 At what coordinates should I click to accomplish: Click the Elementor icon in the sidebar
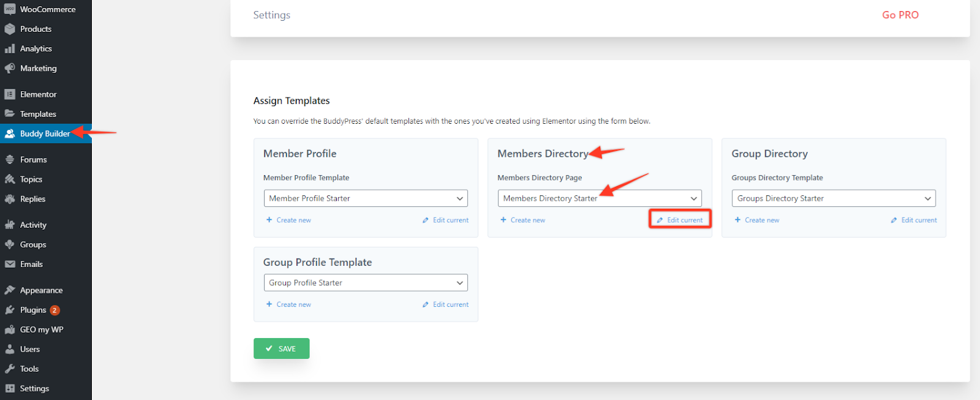pyautogui.click(x=10, y=94)
